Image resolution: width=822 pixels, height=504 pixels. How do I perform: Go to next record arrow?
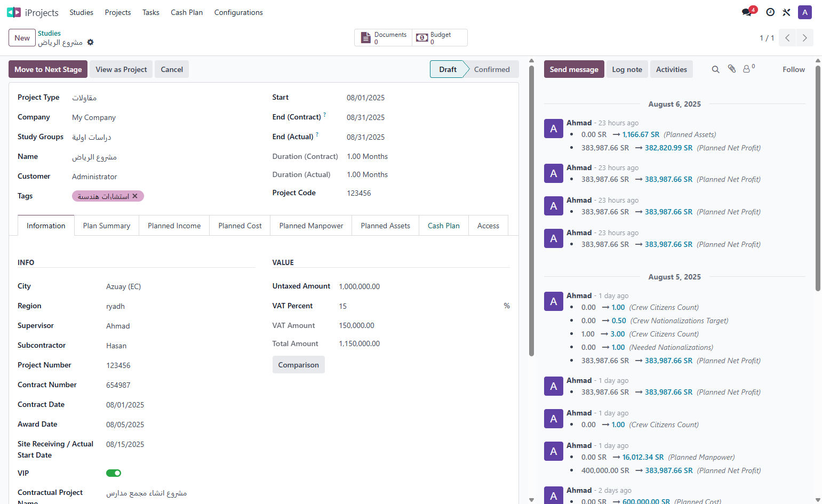(x=804, y=38)
